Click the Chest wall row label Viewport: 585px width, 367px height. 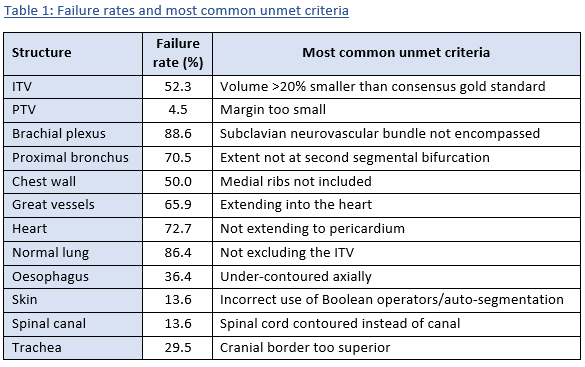click(x=44, y=181)
